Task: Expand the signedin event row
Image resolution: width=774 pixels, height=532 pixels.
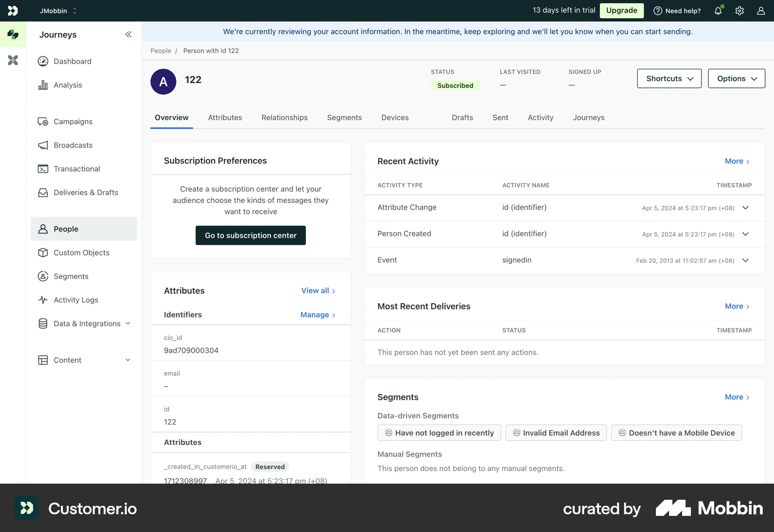Action: pos(745,260)
